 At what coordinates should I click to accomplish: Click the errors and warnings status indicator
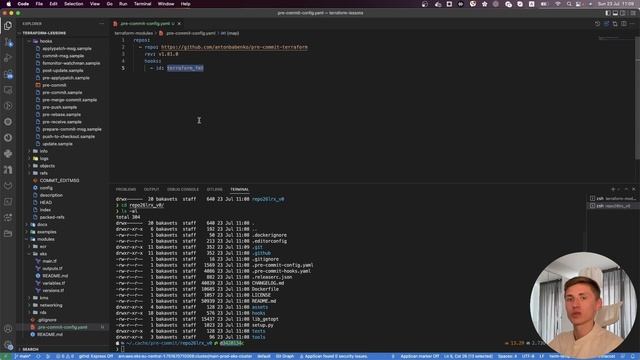[x=64, y=356]
